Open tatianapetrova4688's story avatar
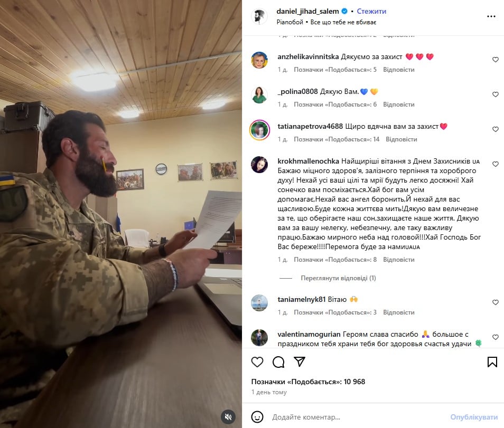The image size is (504, 428). [259, 130]
